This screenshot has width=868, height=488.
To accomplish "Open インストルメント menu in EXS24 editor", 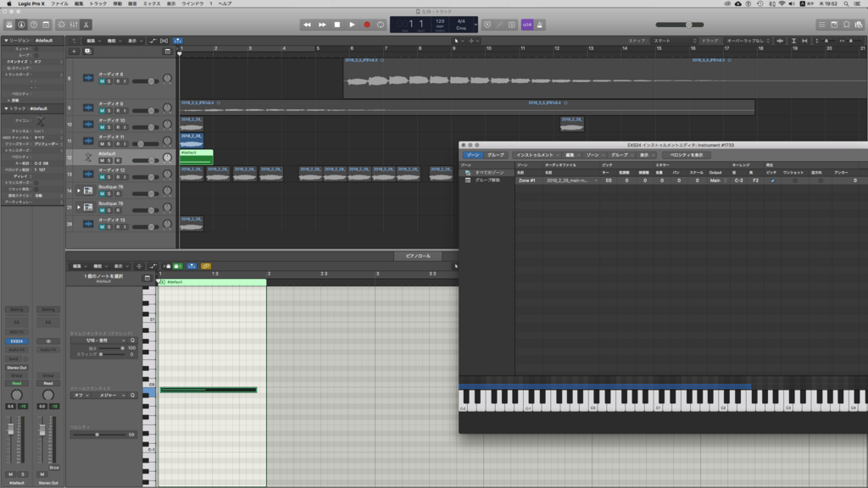I will click(x=537, y=155).
